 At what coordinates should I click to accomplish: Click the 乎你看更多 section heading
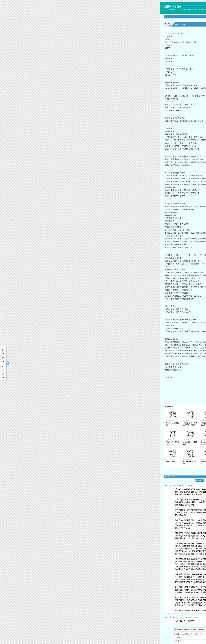pos(169,406)
